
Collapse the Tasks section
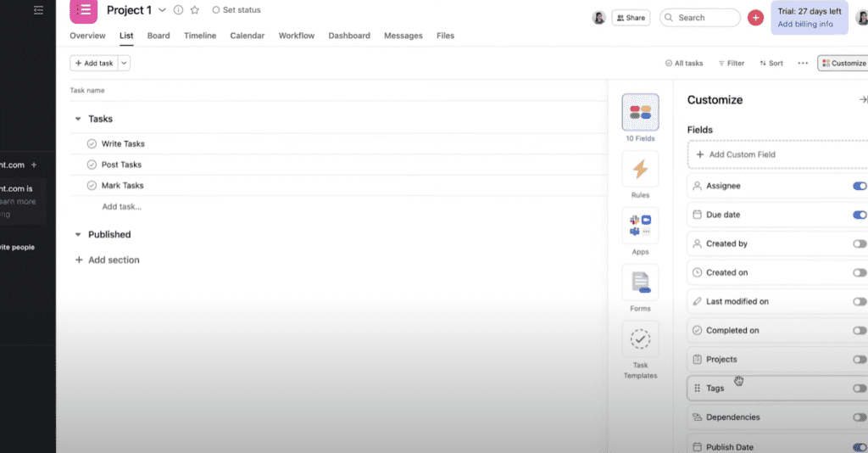tap(78, 120)
